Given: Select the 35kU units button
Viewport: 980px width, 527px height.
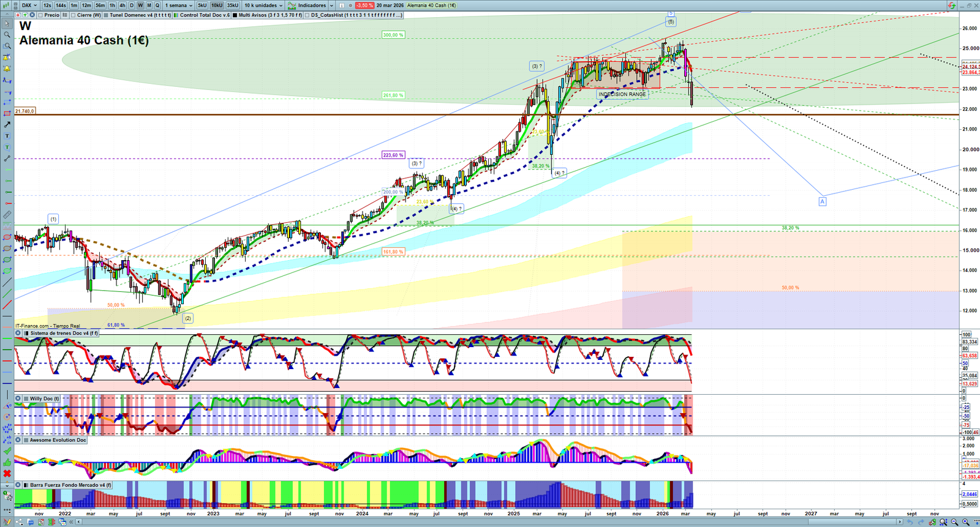Looking at the screenshot, I should [x=232, y=6].
